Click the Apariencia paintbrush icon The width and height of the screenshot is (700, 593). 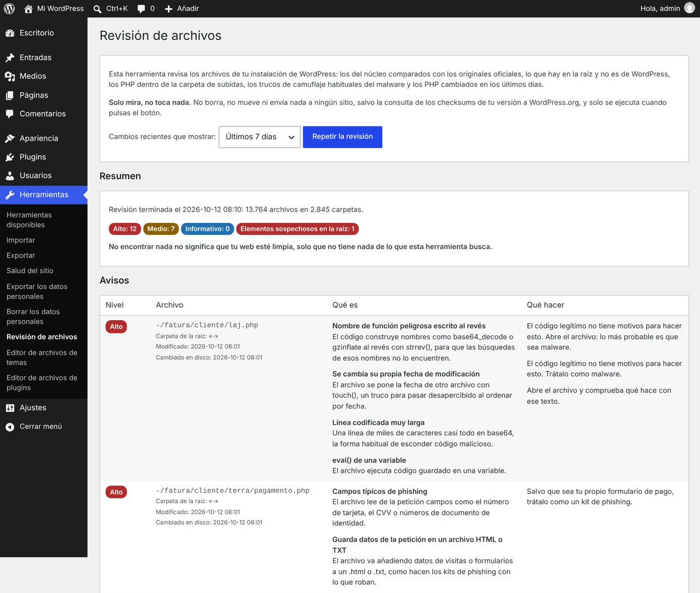click(10, 139)
